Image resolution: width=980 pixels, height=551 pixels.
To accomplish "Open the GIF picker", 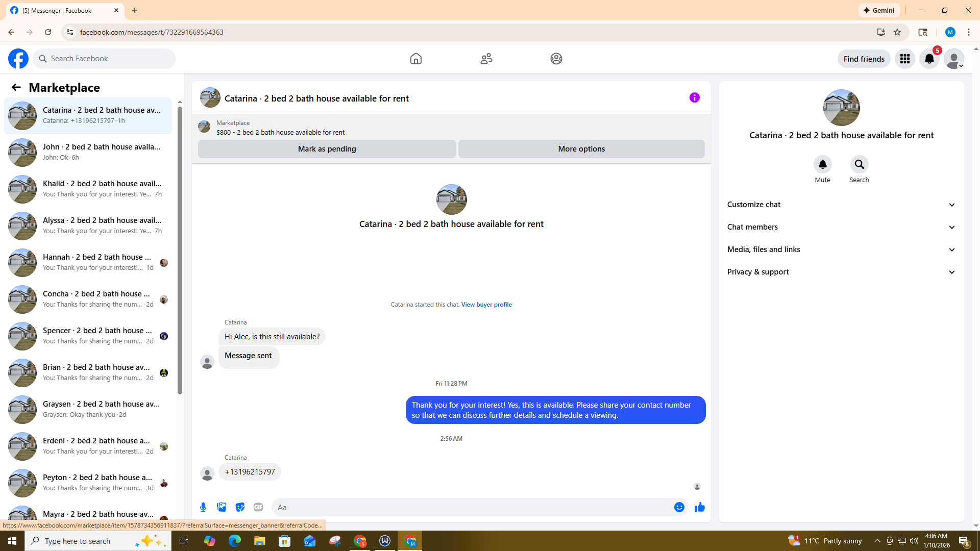I will (x=258, y=507).
